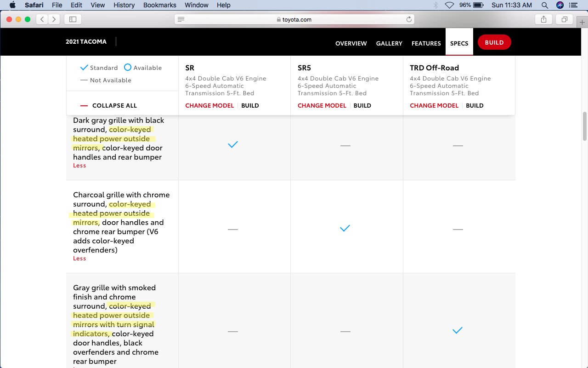This screenshot has height=368, width=588.
Task: Collapse Charcoal grille description with Less
Action: pyautogui.click(x=79, y=259)
